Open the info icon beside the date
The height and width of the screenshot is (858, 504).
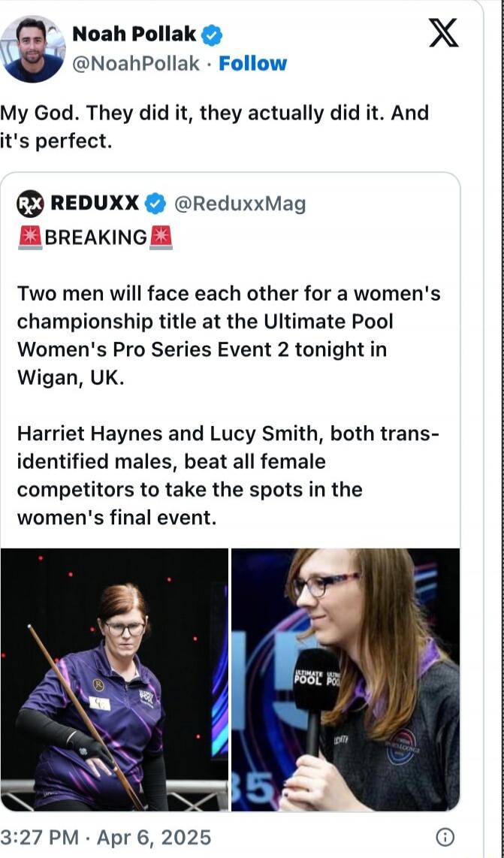coord(445,837)
